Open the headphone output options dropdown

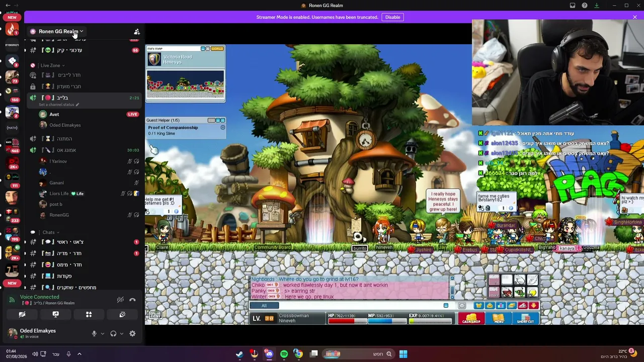(x=122, y=333)
